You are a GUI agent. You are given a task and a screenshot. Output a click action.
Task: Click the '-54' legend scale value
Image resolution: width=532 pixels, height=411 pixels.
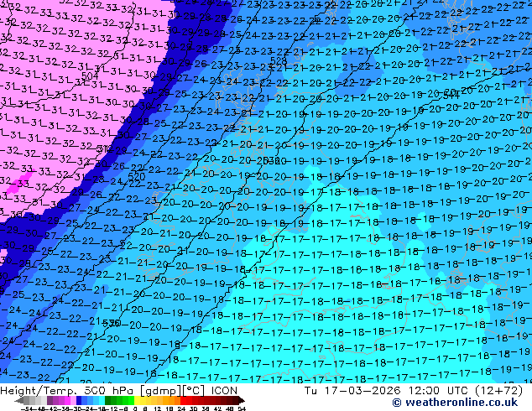coord(27,409)
